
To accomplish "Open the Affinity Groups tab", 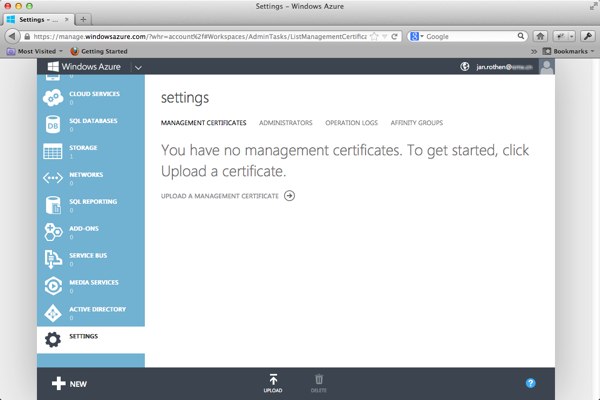I will [417, 123].
